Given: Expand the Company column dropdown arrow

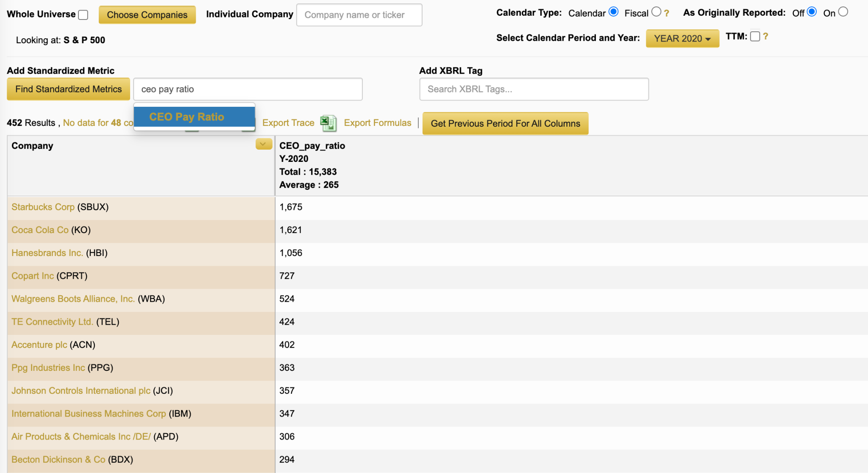Looking at the screenshot, I should pos(263,145).
